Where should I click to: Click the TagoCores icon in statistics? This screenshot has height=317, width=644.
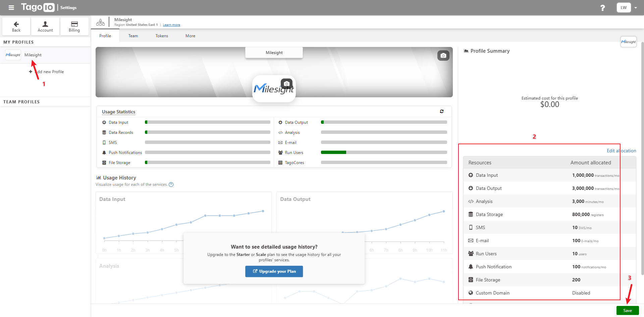[280, 163]
